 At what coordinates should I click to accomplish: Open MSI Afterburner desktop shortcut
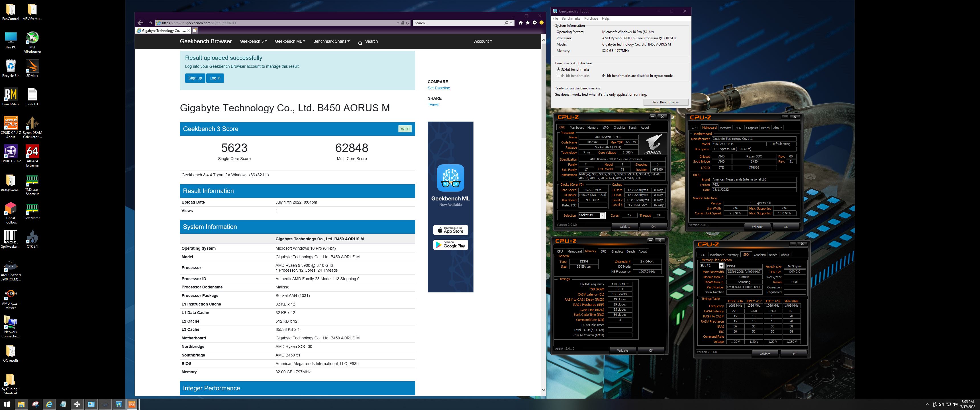(32, 42)
